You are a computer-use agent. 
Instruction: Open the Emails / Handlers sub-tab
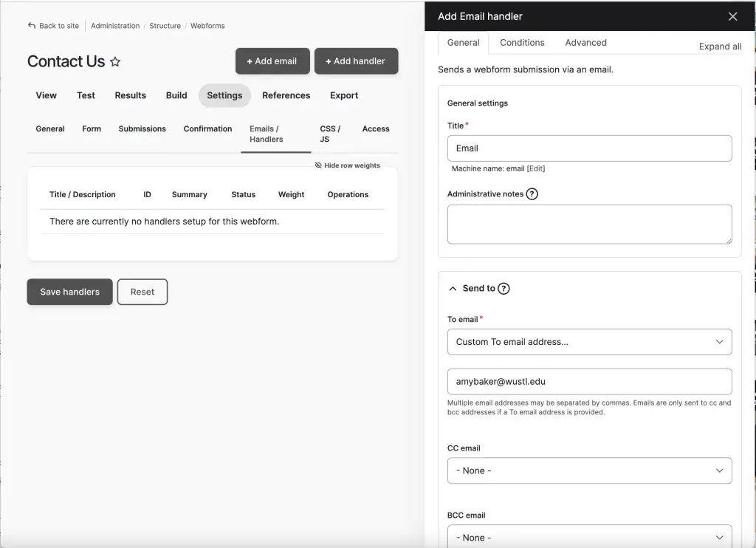click(x=266, y=134)
